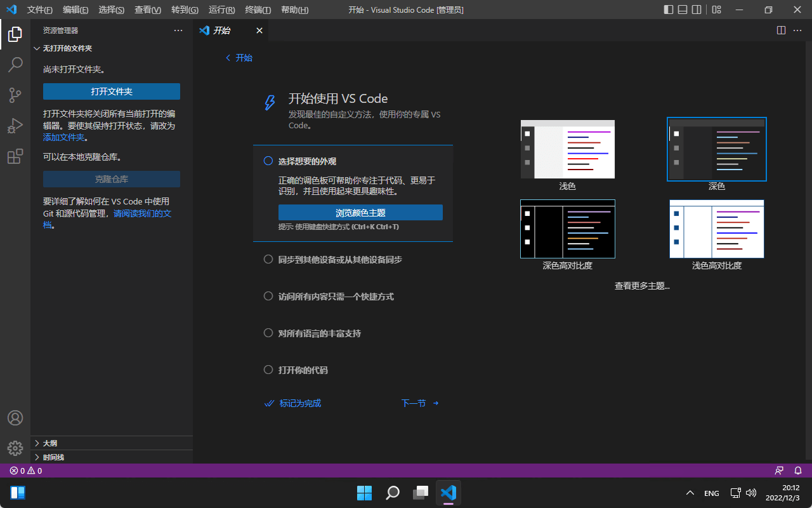Image resolution: width=812 pixels, height=508 pixels.
Task: Open the 帮助(H) menu
Action: 294,10
